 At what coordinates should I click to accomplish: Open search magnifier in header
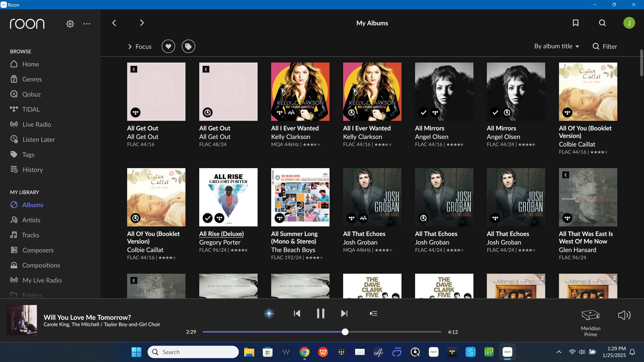602,23
